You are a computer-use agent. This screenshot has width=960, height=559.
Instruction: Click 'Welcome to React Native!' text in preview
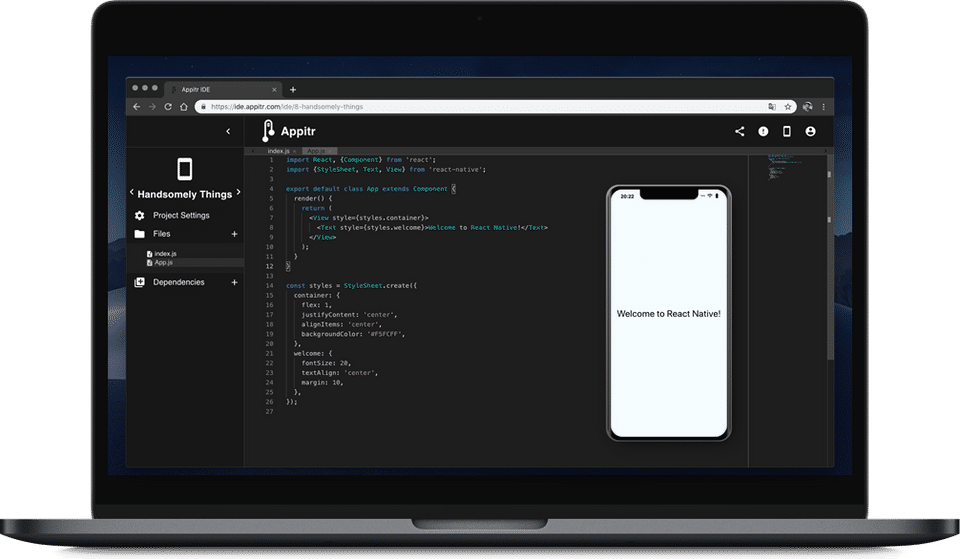pos(669,313)
